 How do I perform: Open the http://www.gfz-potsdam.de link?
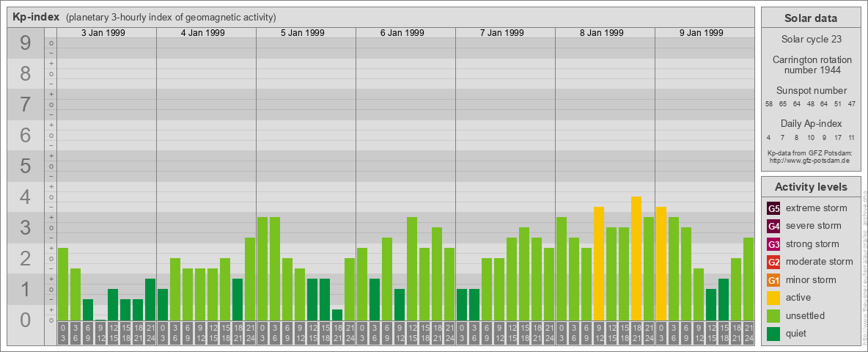(x=810, y=160)
